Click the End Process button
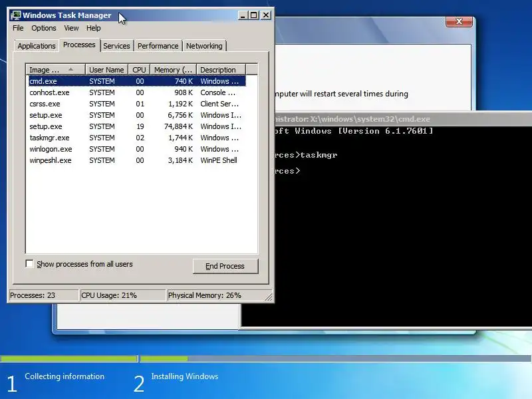The width and height of the screenshot is (532, 399). (225, 266)
